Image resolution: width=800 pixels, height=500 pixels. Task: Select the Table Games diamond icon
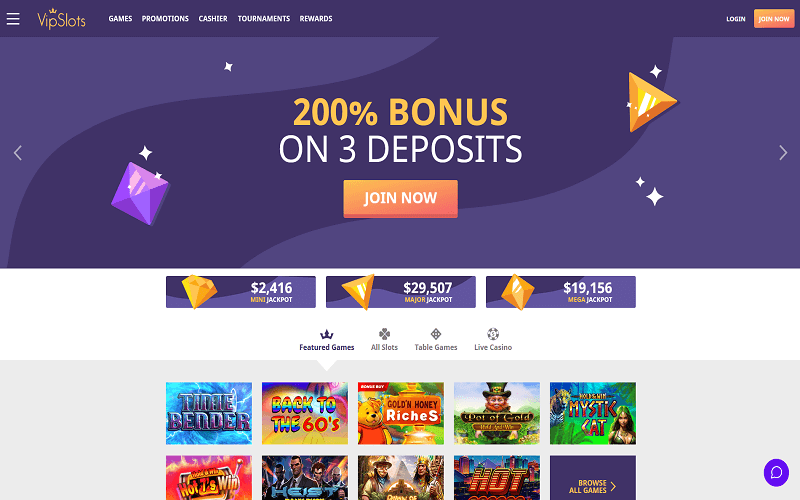pyautogui.click(x=436, y=334)
